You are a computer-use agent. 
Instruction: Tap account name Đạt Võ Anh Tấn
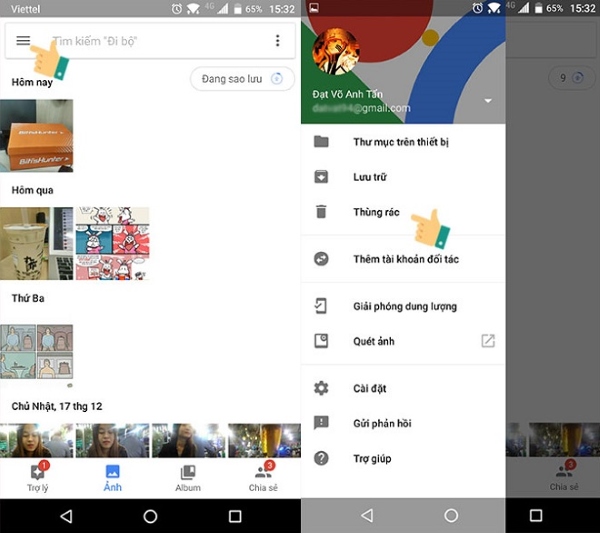tap(347, 94)
